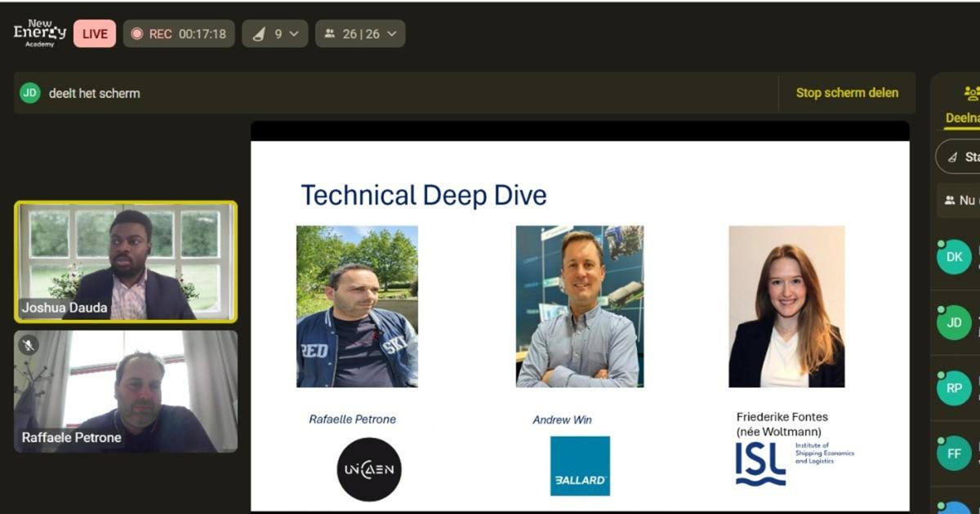Click the JD avatar in screen sharing bar
This screenshot has height=514, width=980.
(x=30, y=93)
